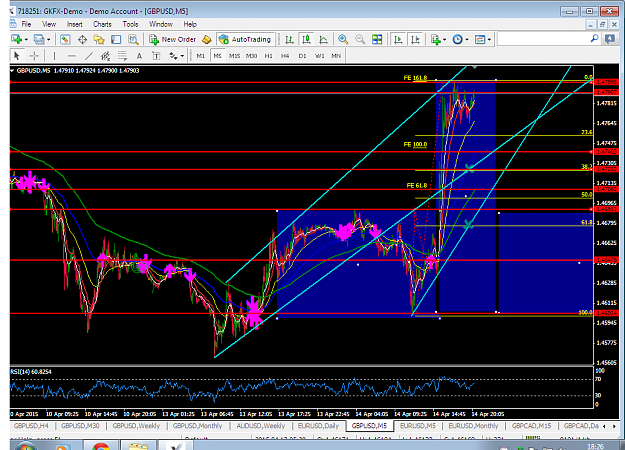
Task: Open the Help menu
Action: click(x=190, y=24)
